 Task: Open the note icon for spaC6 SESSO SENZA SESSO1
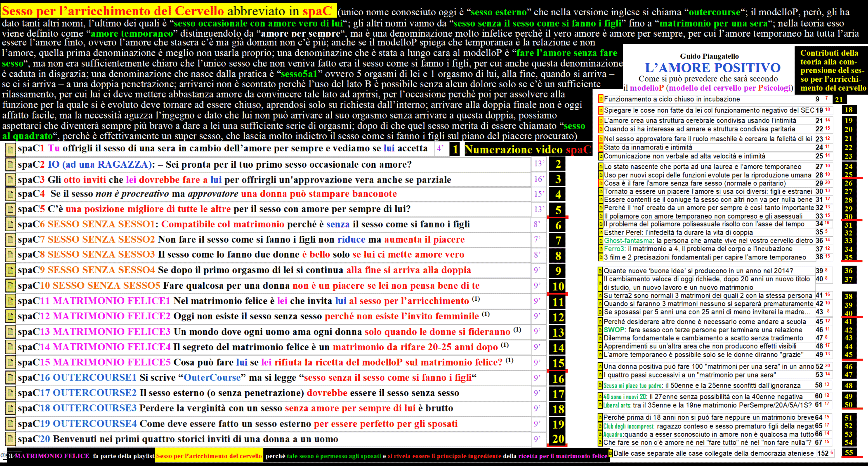click(10, 225)
